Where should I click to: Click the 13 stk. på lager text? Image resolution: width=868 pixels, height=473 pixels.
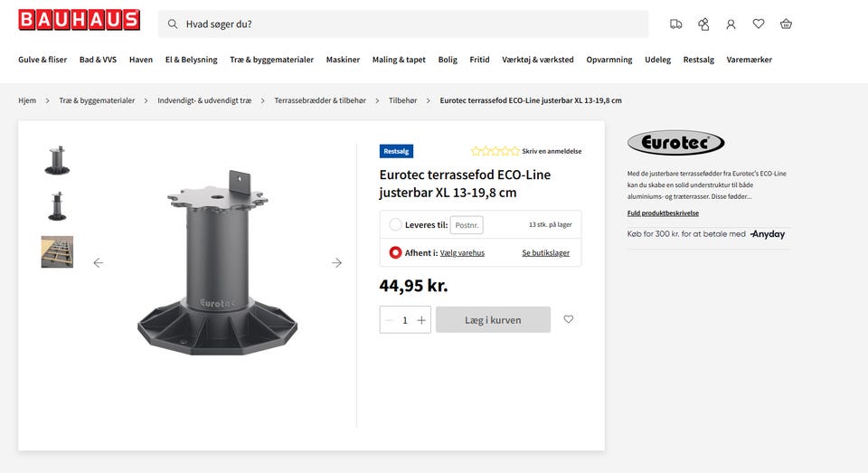click(551, 225)
